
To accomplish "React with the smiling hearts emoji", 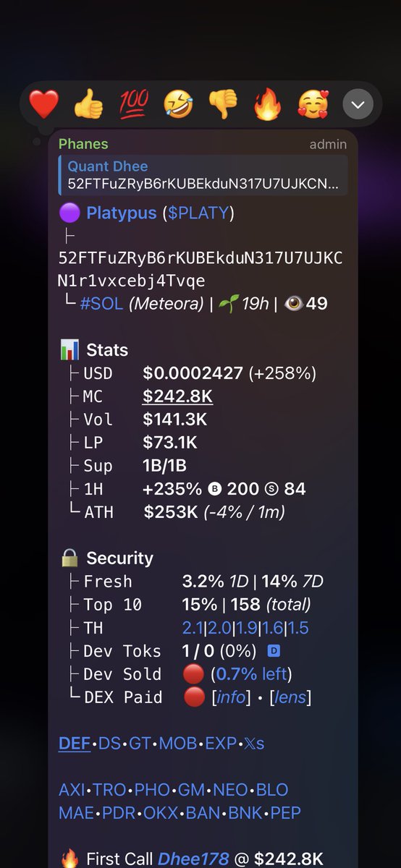I will click(x=312, y=106).
